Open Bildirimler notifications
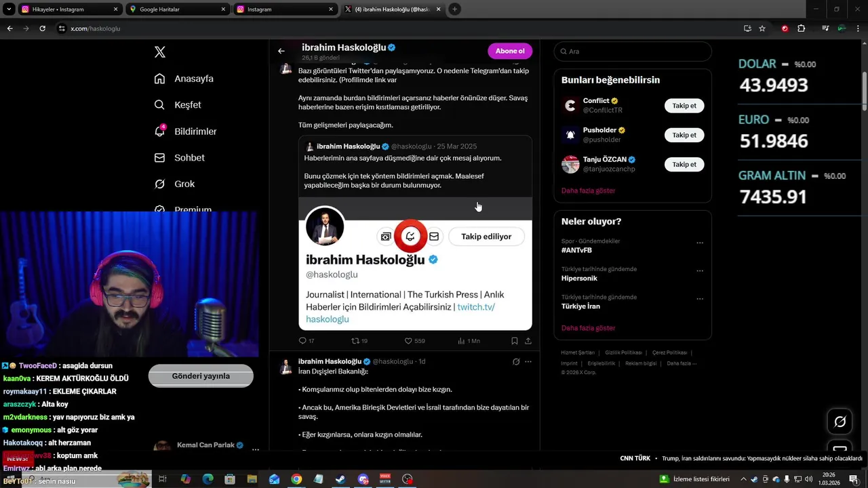This screenshot has height=488, width=868. click(x=185, y=131)
